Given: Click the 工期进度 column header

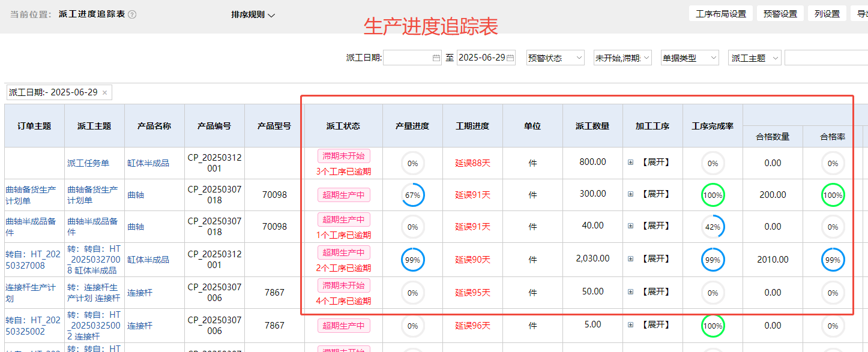Looking at the screenshot, I should pyautogui.click(x=472, y=126).
